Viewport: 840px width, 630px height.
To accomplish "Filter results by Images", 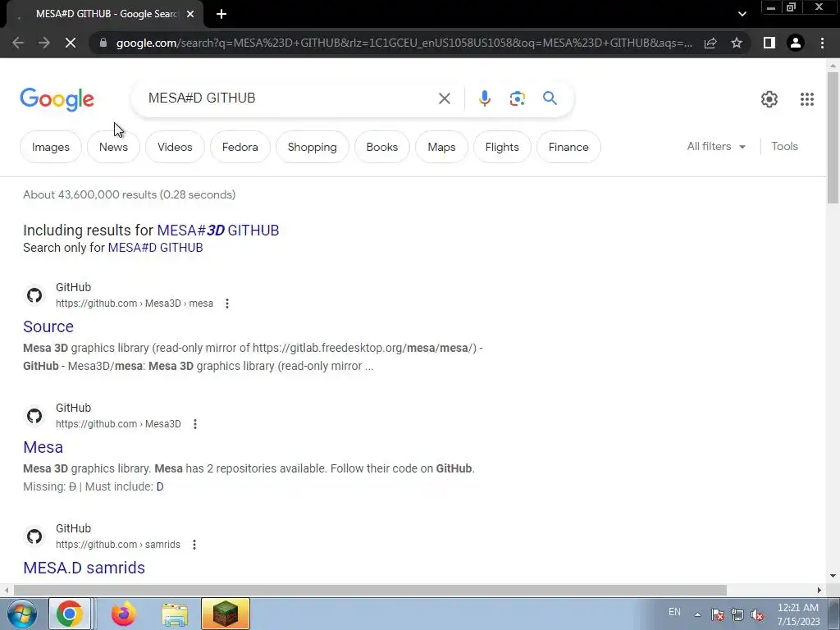I will point(50,147).
